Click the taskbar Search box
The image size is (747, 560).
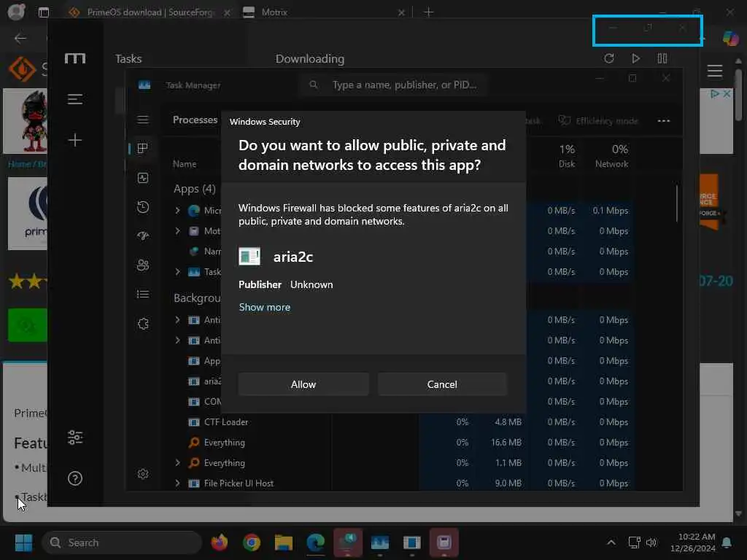[x=122, y=542]
